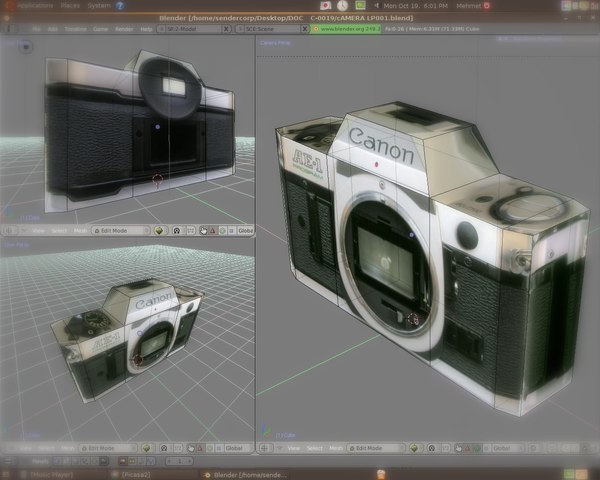Open the Applications menu
The image size is (600, 480).
click(35, 5)
